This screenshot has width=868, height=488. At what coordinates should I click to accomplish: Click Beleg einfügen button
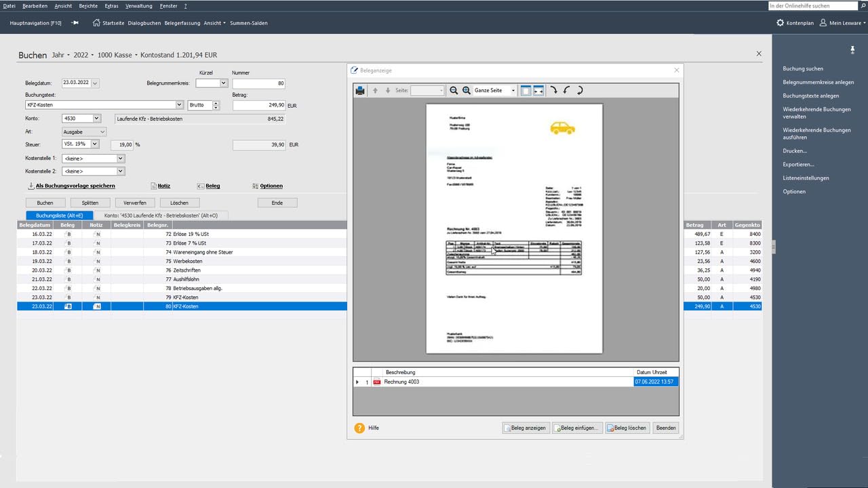tap(577, 428)
